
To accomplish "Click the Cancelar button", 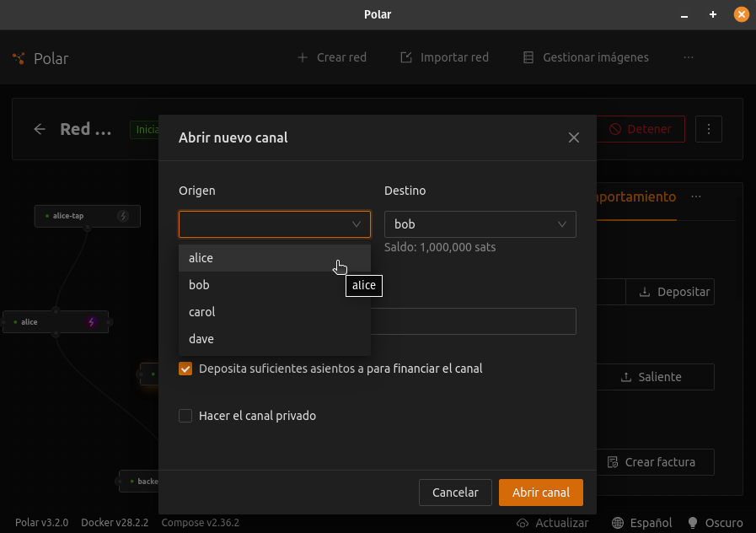I will click(455, 493).
